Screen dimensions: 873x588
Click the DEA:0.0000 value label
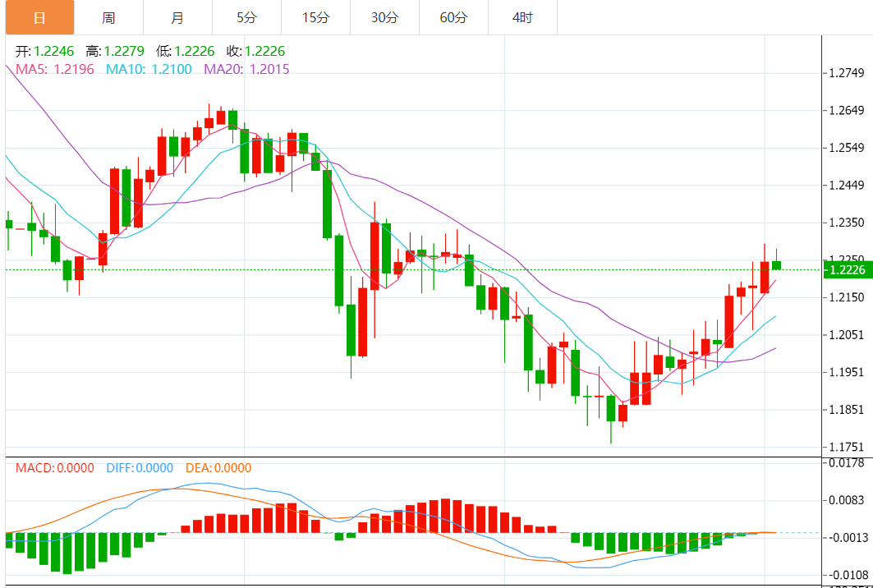pyautogui.click(x=218, y=468)
